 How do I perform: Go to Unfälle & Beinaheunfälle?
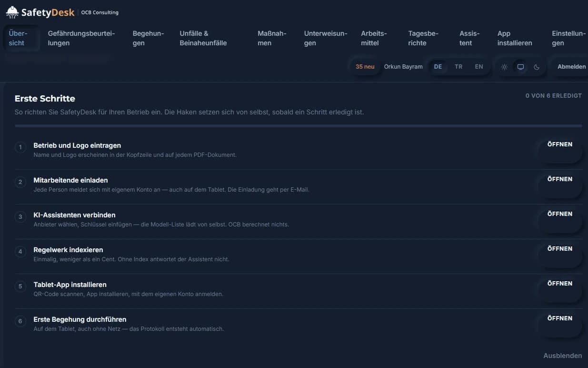(203, 38)
